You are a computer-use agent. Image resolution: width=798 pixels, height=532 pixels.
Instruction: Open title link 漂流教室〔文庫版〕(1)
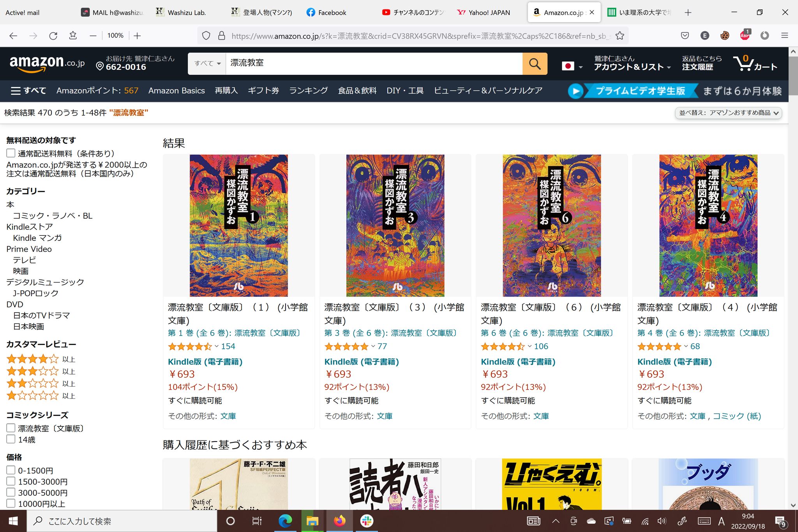click(238, 314)
